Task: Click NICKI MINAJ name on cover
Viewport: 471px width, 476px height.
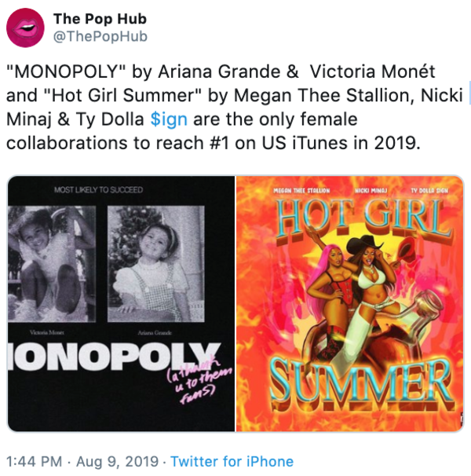Action: click(371, 191)
